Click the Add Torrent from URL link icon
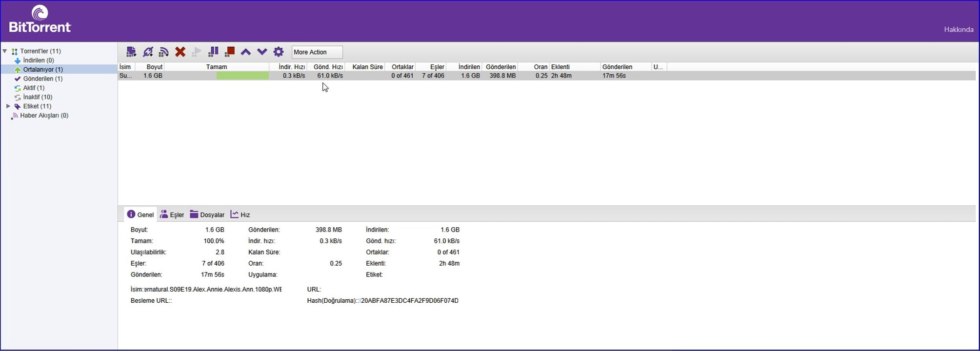 click(x=148, y=52)
